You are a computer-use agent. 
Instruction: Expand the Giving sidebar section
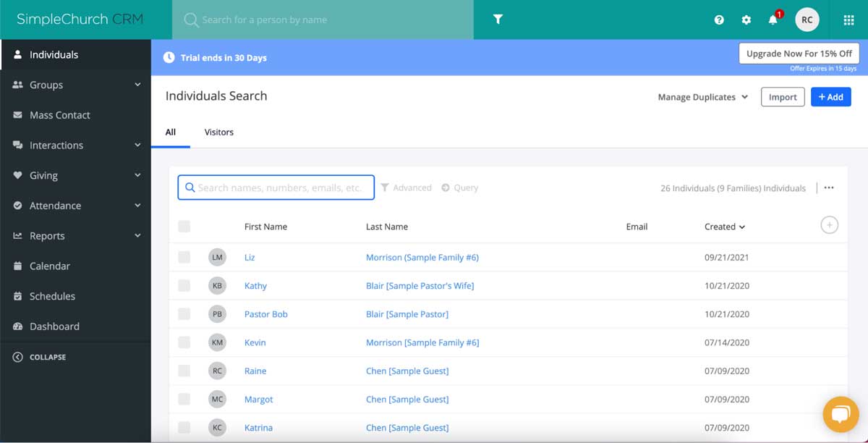43,175
